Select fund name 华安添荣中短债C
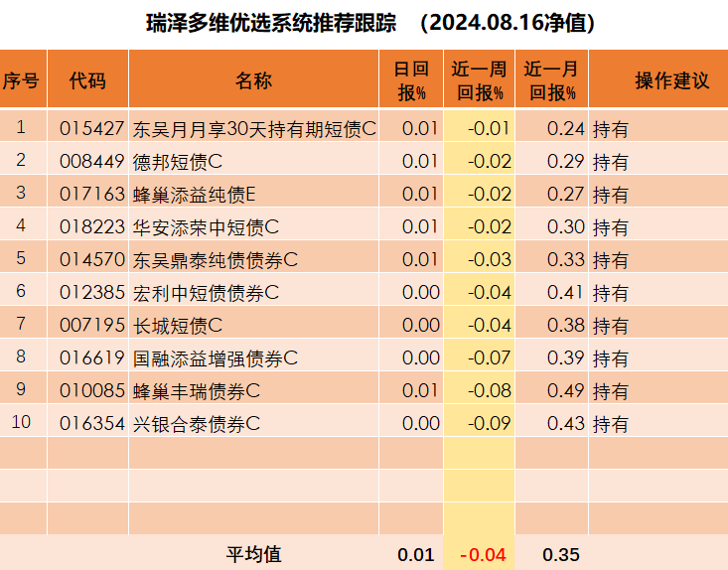Screen dimensions: 728x570 click(x=207, y=227)
